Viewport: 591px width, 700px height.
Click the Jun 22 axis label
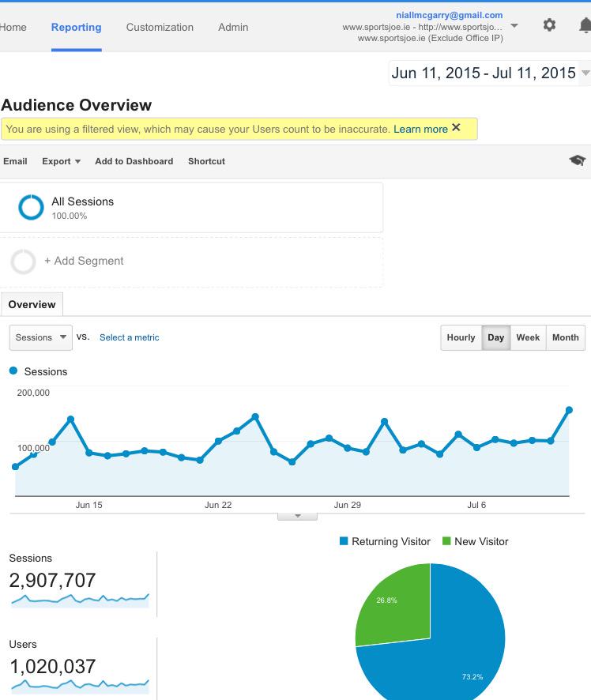(x=218, y=505)
